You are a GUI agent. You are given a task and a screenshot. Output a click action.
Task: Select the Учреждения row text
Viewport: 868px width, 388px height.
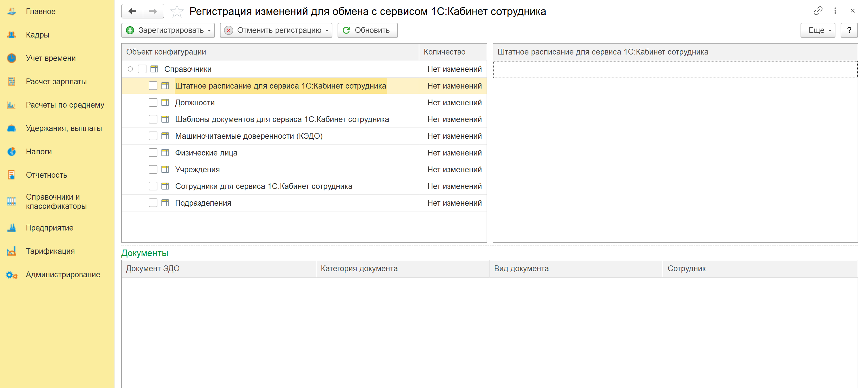197,170
